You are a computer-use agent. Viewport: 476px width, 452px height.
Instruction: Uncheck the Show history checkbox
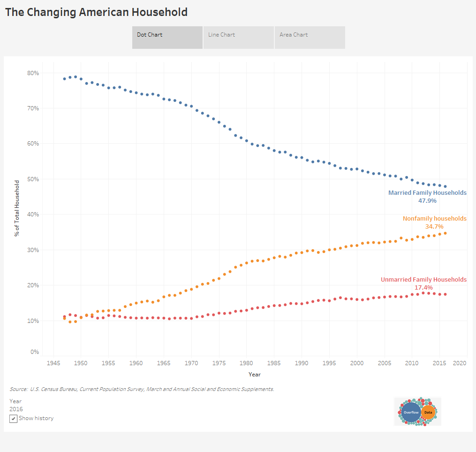[x=13, y=418]
